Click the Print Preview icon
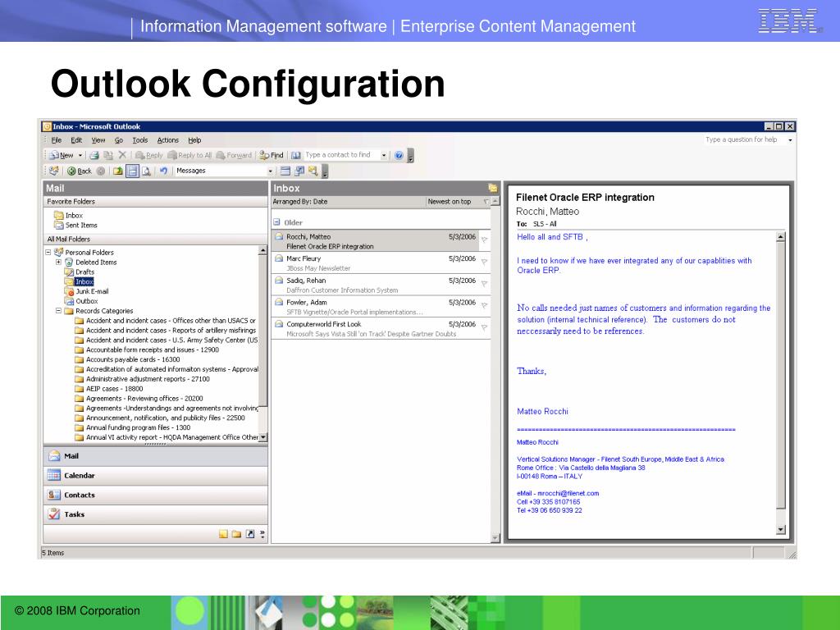This screenshot has width=840, height=630. [146, 171]
